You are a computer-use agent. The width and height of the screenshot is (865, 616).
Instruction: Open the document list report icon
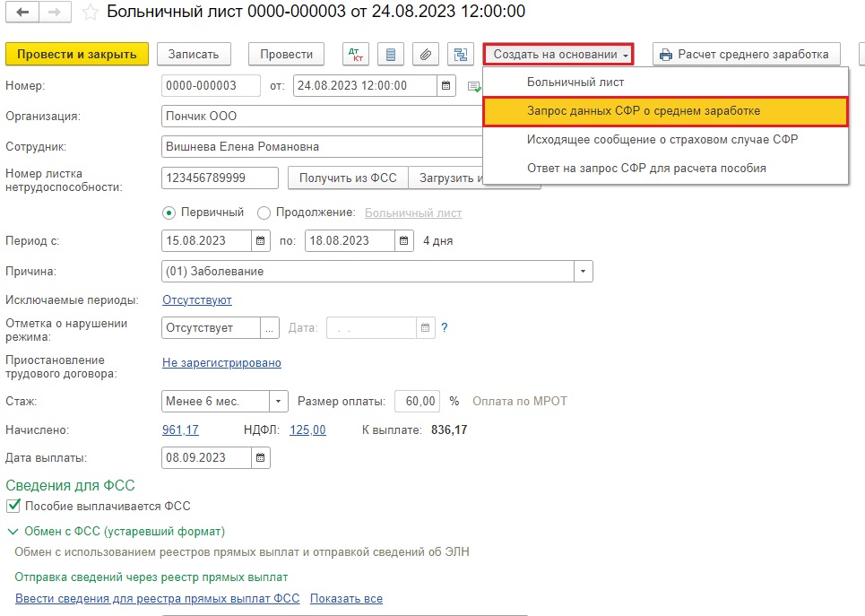coord(391,54)
